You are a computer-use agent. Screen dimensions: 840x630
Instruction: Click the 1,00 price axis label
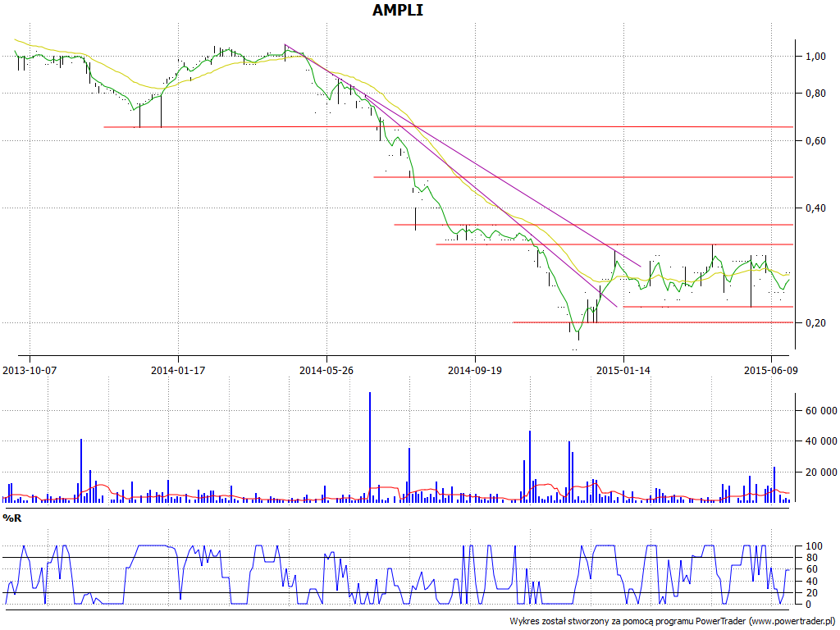(x=815, y=57)
